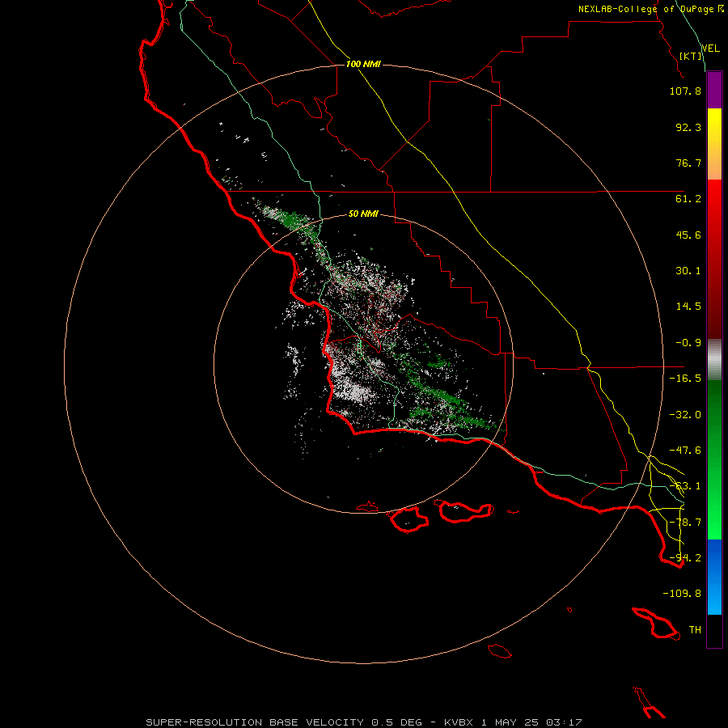Click the 50 NMI range ring label

363,214
